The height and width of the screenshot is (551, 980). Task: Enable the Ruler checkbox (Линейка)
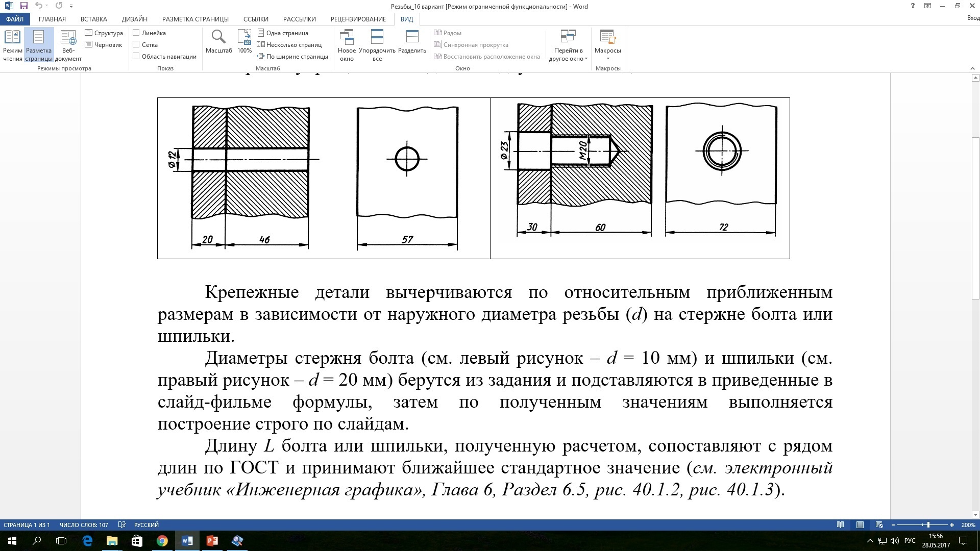pos(136,33)
